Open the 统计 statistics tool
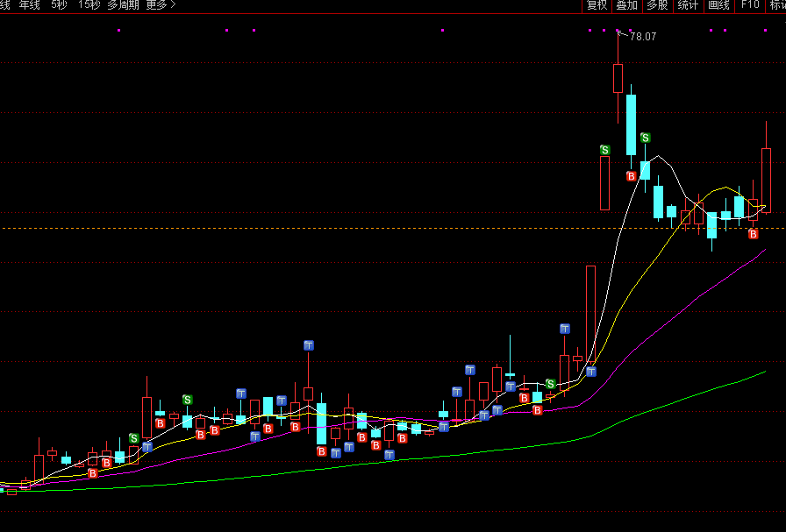 (688, 5)
